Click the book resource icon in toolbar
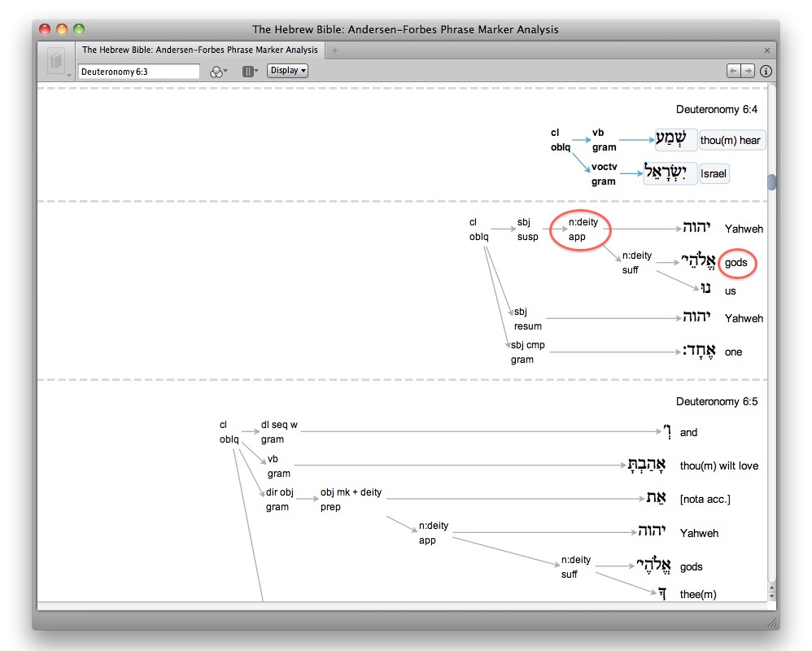812x651 pixels. click(56, 62)
